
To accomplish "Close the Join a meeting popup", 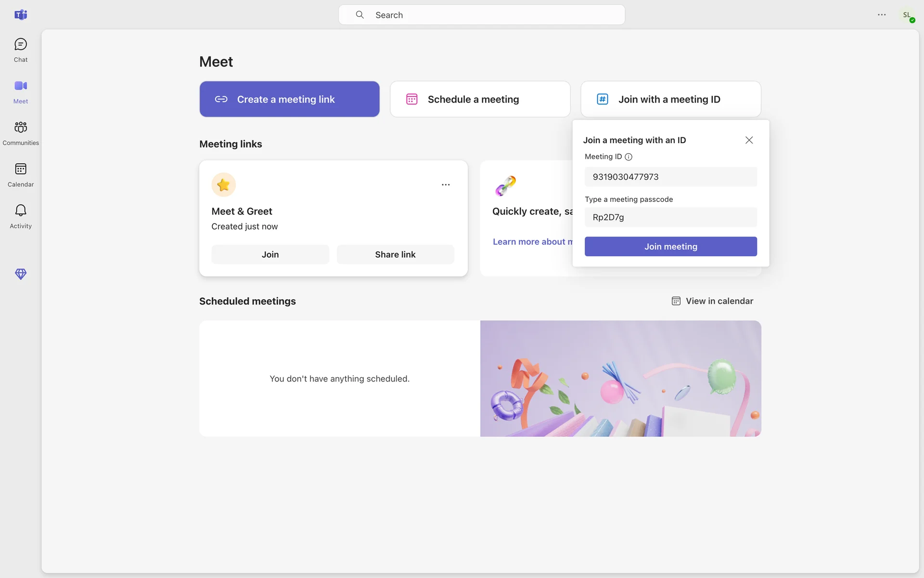I will [749, 140].
